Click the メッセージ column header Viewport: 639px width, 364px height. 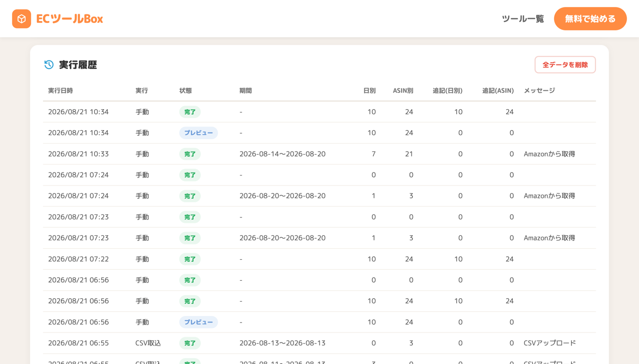tap(539, 91)
